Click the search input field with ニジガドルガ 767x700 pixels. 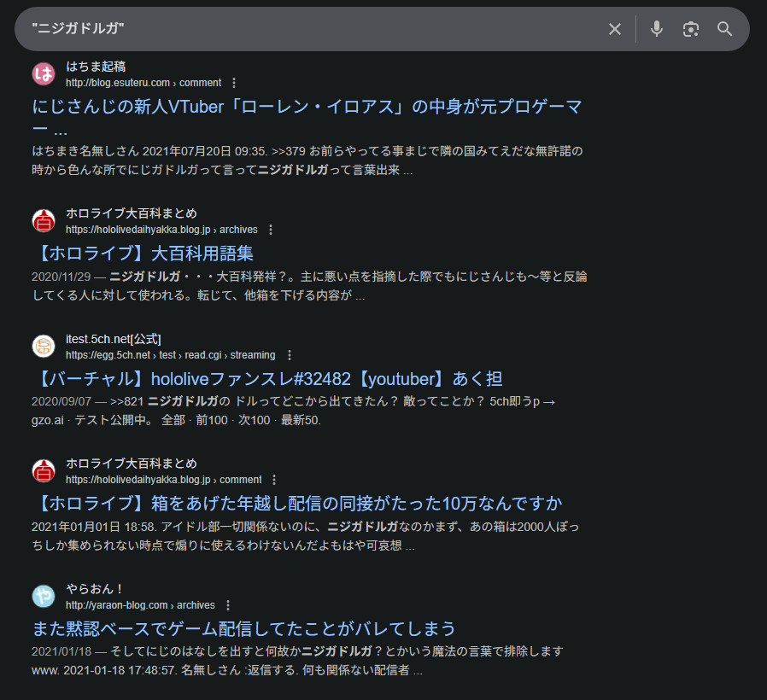[307, 29]
